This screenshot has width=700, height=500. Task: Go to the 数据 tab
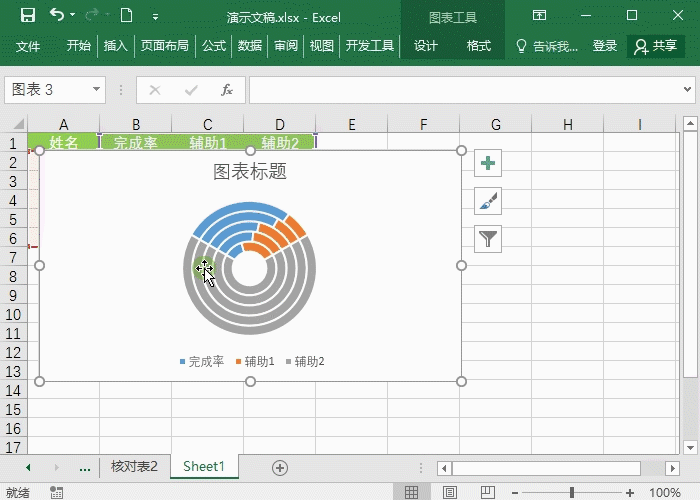pos(250,46)
